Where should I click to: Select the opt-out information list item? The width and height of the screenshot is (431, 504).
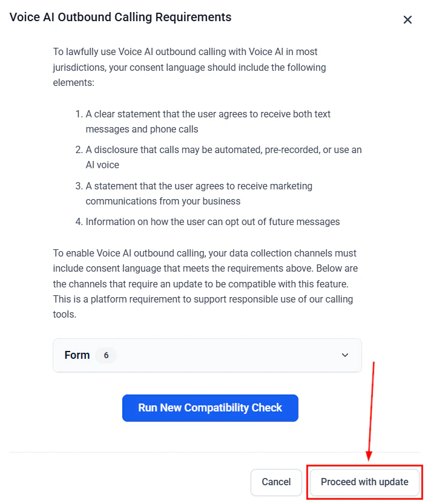213,221
